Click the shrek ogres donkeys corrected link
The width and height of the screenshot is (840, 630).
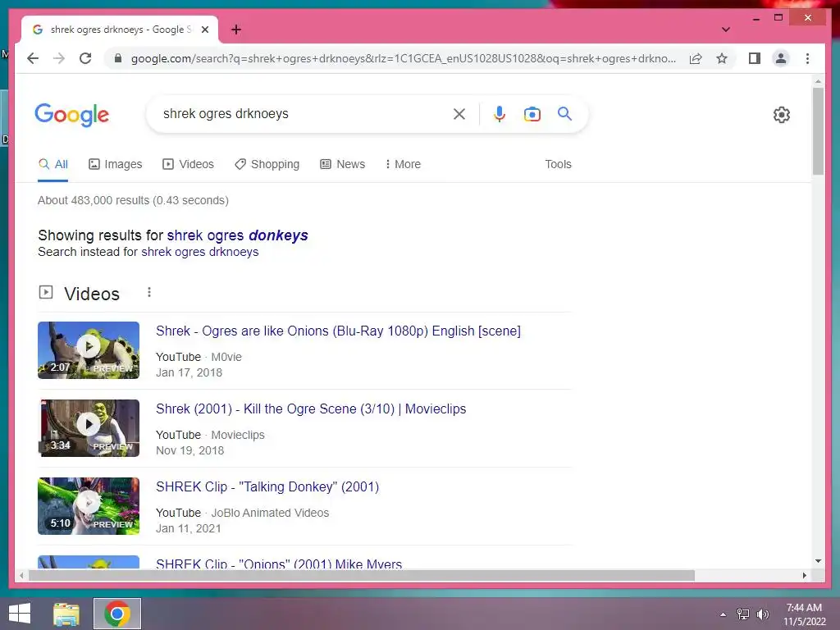pos(237,235)
